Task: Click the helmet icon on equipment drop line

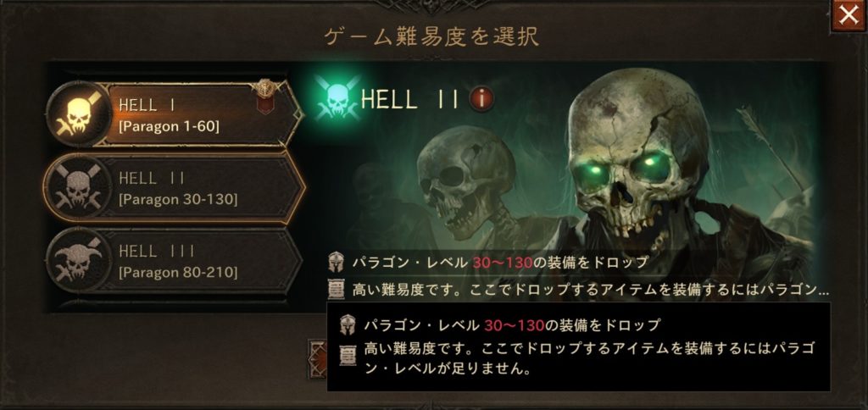Action: [336, 263]
